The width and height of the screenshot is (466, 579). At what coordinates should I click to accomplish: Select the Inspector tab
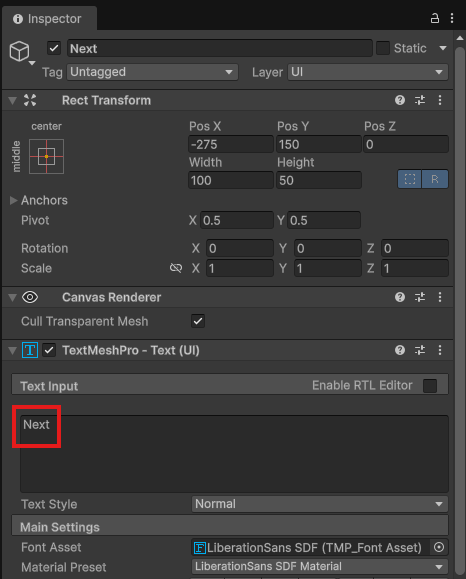48,19
